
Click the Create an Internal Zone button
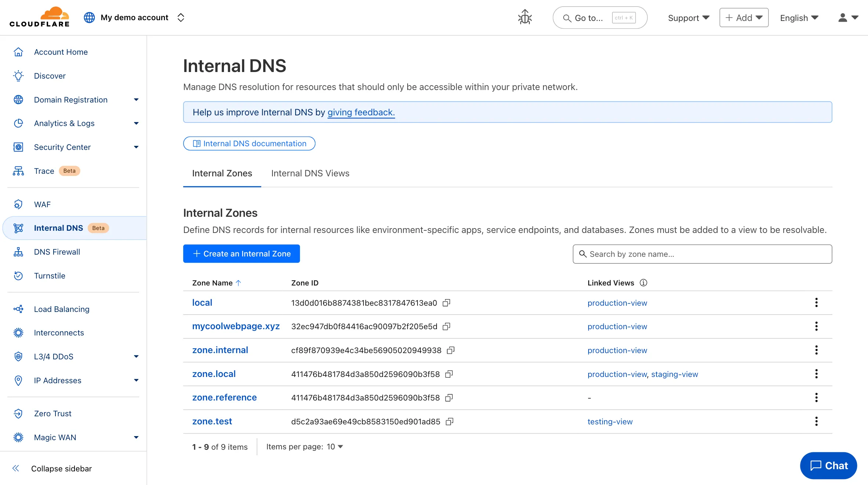pos(241,254)
